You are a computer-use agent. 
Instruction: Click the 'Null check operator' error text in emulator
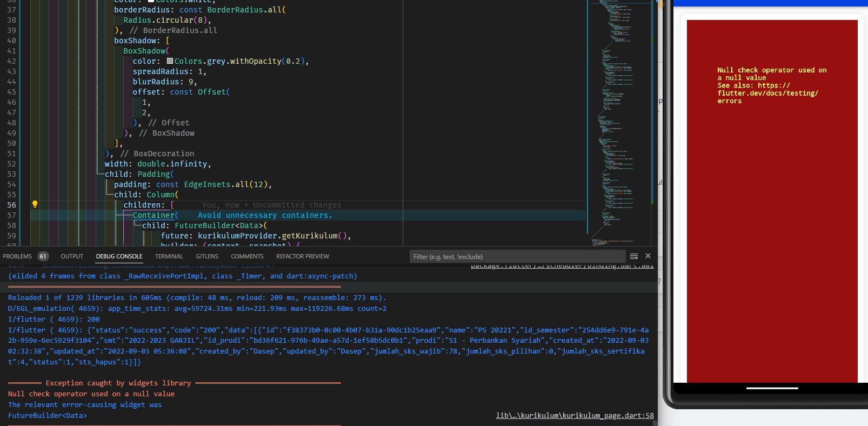(772, 85)
